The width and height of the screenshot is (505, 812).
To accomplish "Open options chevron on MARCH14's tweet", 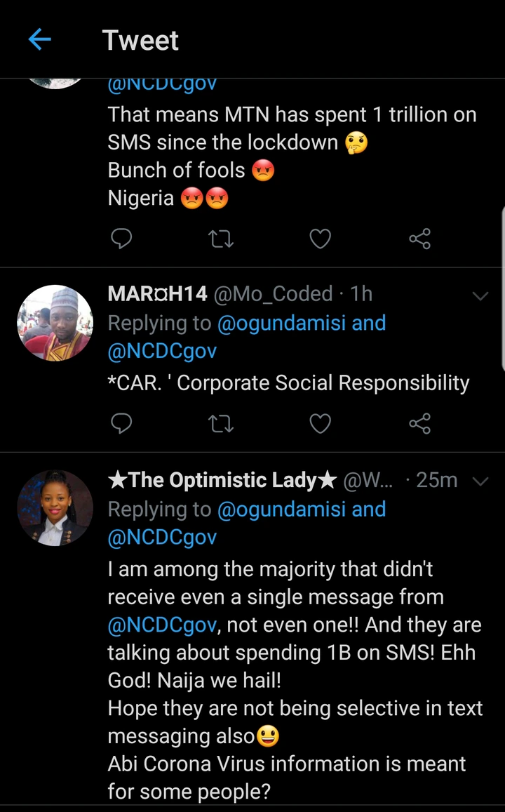I will (x=480, y=295).
